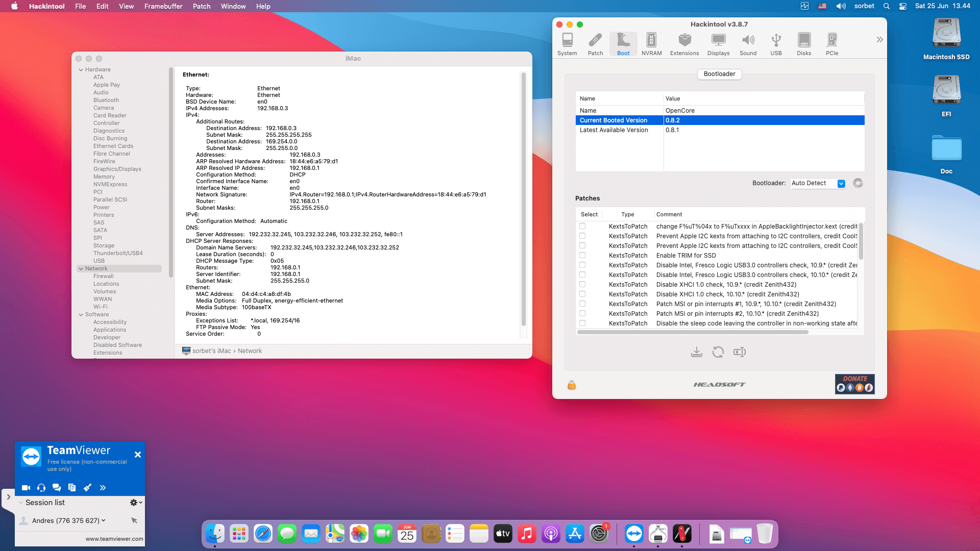Open Session list settings gear dropdown

[136, 503]
